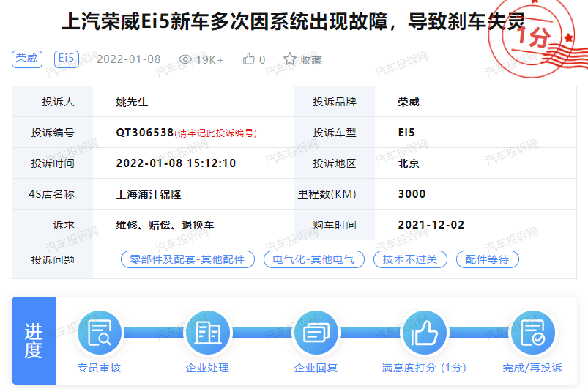Click the 19K+ view count

tap(209, 59)
